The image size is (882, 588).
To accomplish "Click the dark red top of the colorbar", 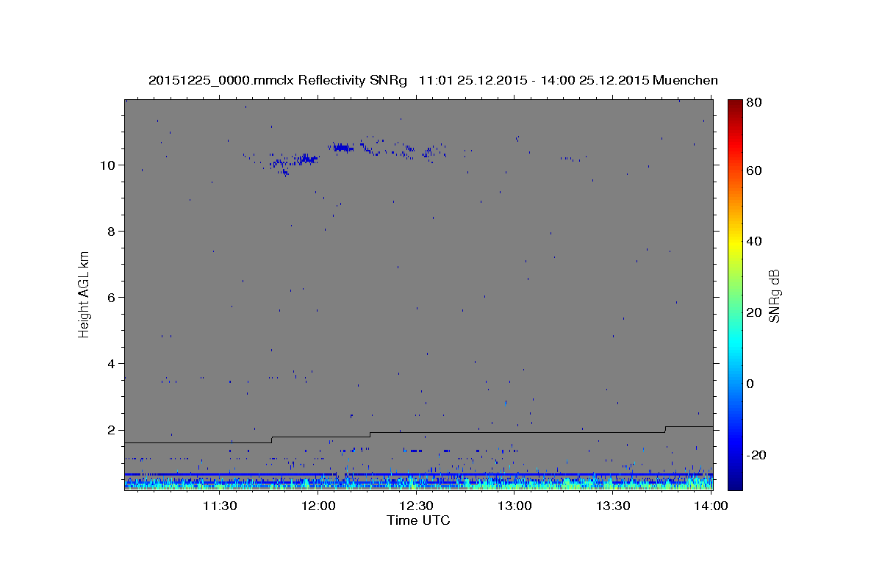I will tap(735, 104).
